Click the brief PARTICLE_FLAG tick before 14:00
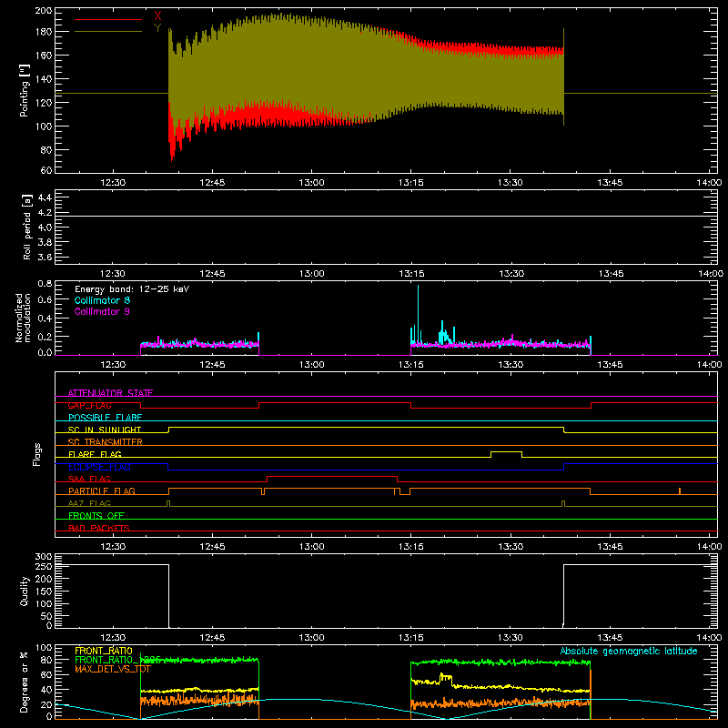This screenshot has width=728, height=728. point(679,491)
